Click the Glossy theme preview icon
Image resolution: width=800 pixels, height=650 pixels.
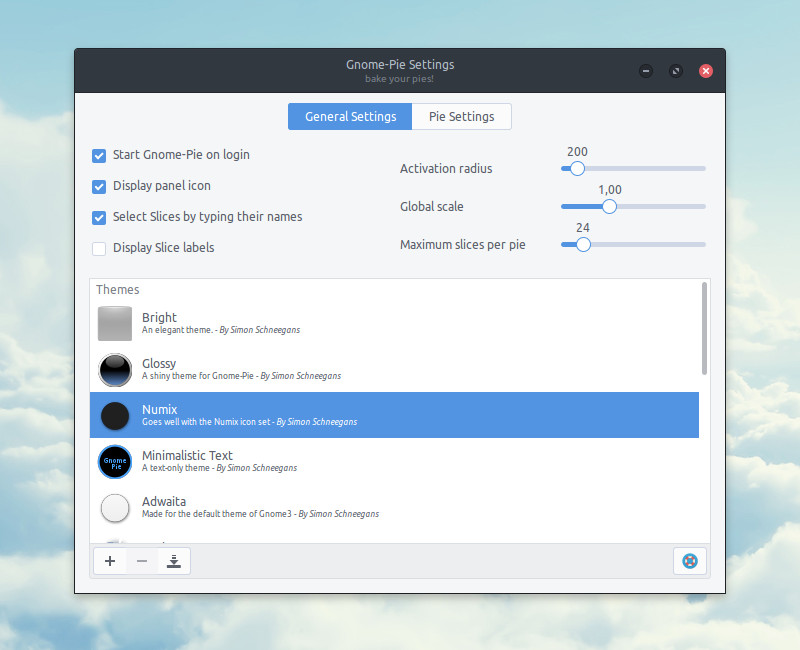[x=115, y=369]
